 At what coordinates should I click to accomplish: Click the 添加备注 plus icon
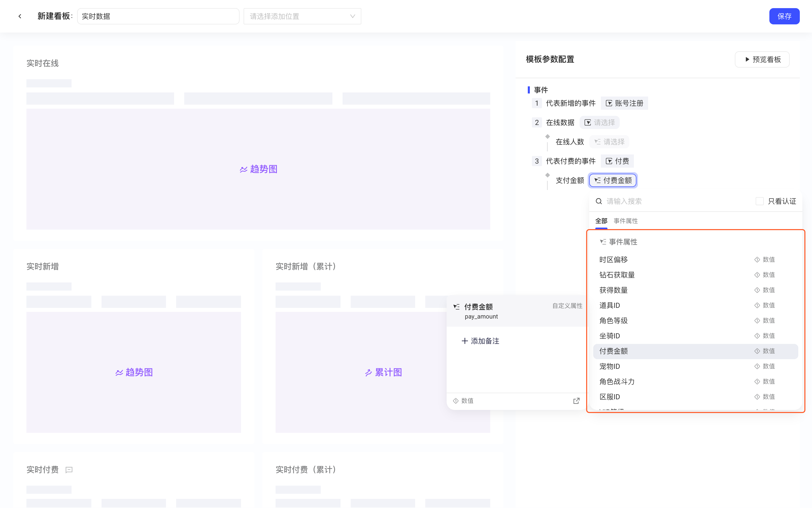[464, 341]
